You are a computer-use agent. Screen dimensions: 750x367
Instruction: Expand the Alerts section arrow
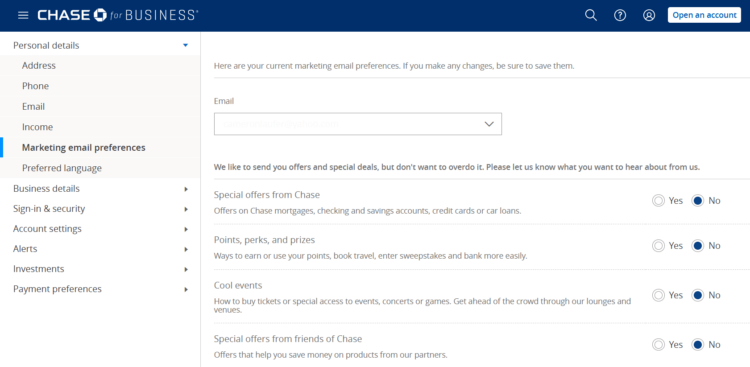[x=186, y=249]
